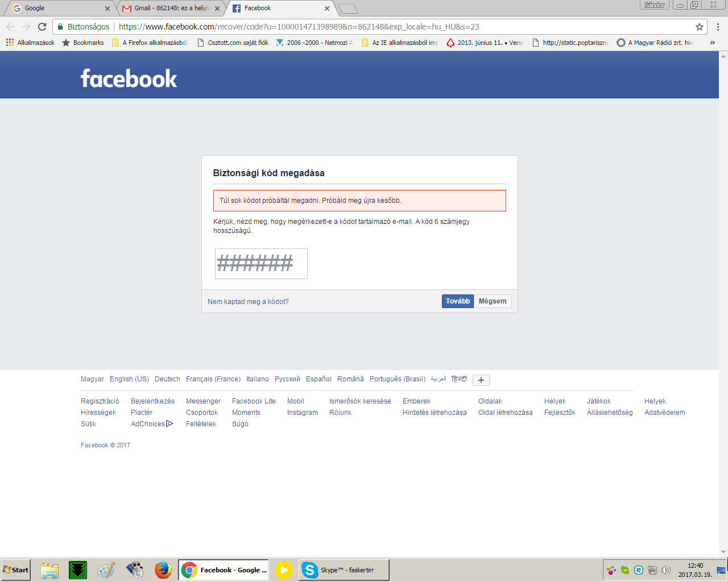Switch to the Gmail 862148 tab
The width and height of the screenshot is (728, 582).
click(x=171, y=9)
